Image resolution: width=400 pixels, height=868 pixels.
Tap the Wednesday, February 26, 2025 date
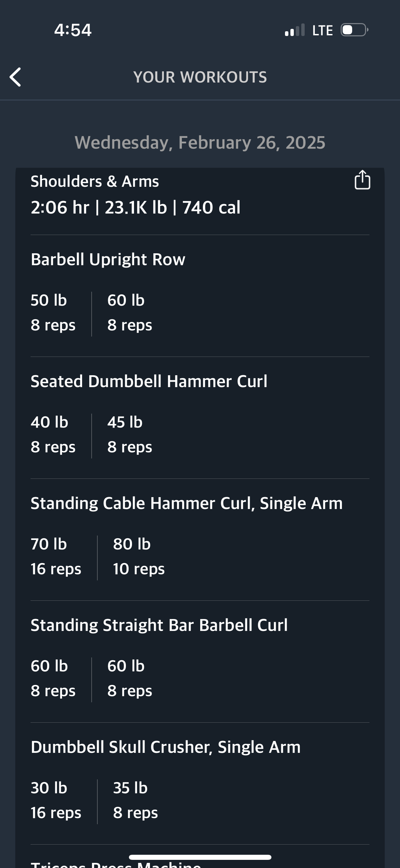200,142
